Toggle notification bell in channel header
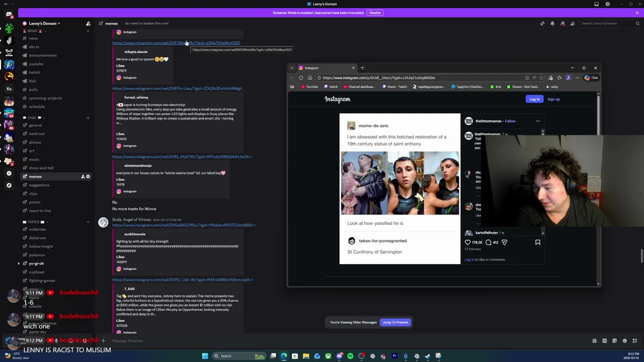This screenshot has height=362, width=644. (x=552, y=23)
